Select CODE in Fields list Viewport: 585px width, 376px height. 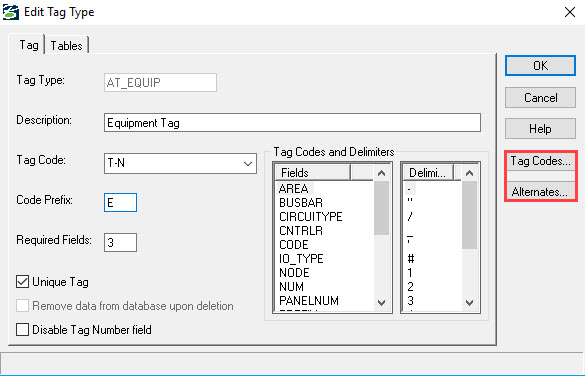(294, 245)
